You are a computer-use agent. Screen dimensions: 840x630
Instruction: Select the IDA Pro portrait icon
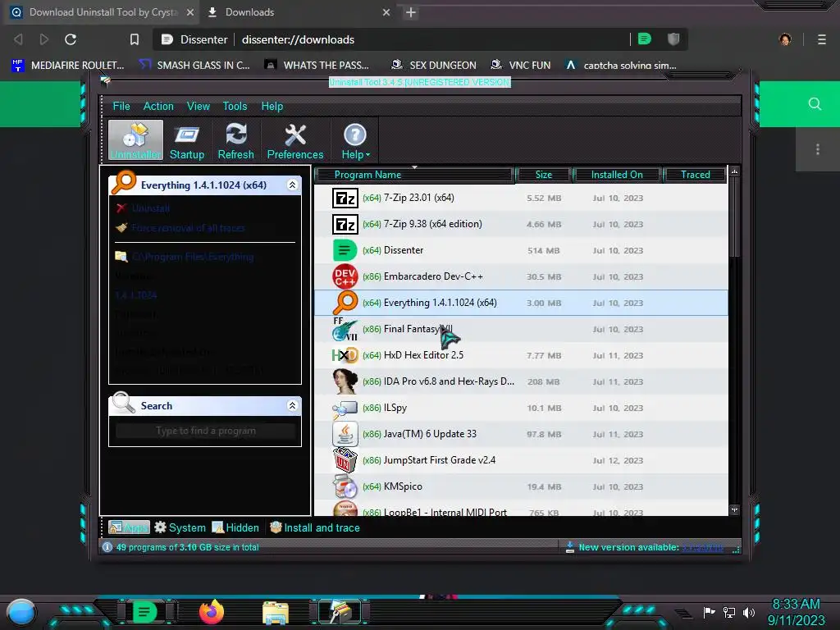tap(345, 381)
